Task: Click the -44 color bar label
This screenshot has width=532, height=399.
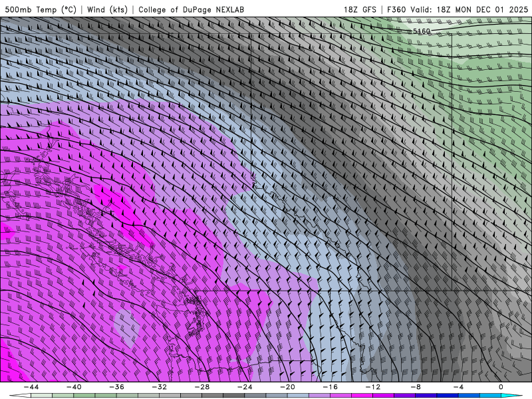Action: pyautogui.click(x=31, y=387)
